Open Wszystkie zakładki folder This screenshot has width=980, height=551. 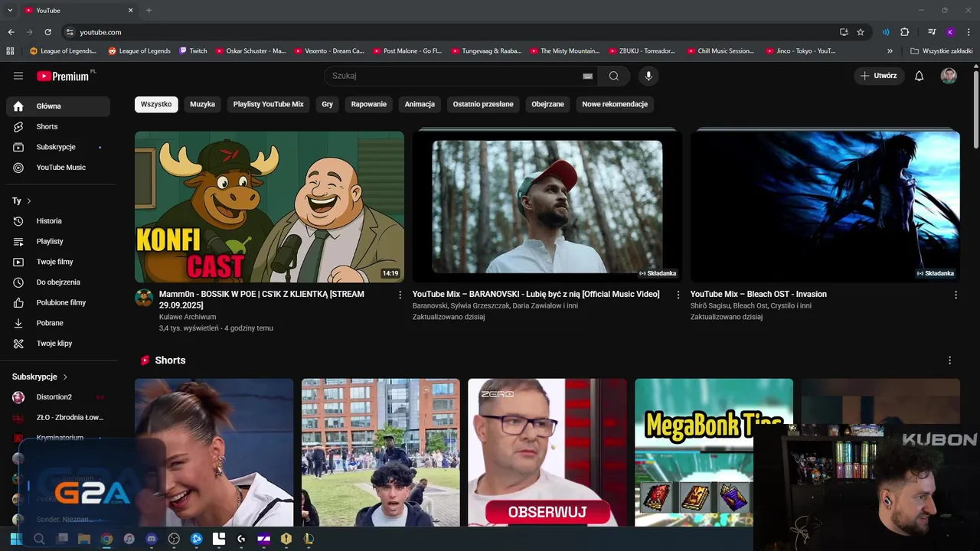point(941,51)
